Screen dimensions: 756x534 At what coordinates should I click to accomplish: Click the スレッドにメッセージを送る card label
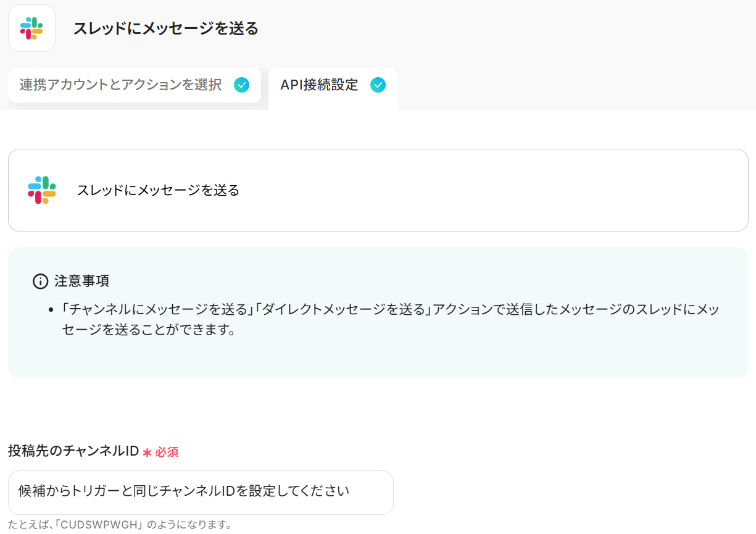158,190
